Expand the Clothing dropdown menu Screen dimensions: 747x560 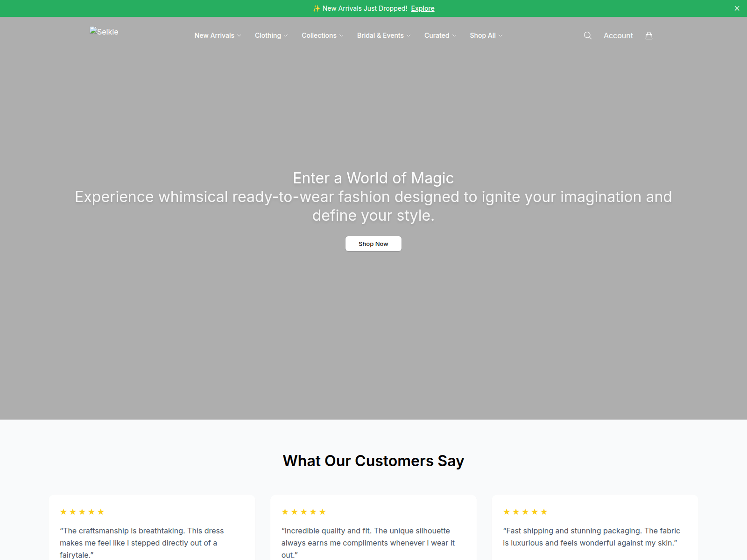pyautogui.click(x=271, y=35)
